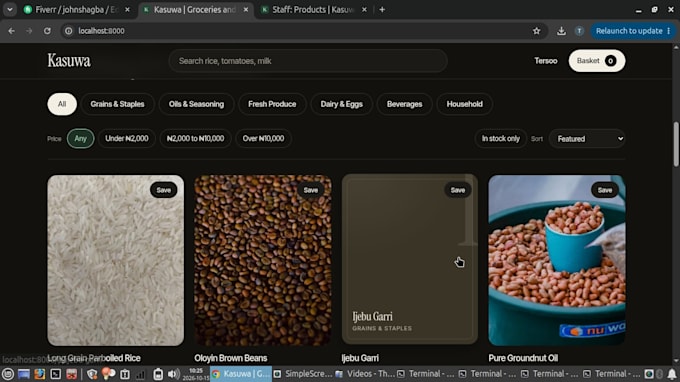Click the show desktop taskbar icon
Image resolution: width=680 pixels, height=382 pixels.
tap(24, 374)
